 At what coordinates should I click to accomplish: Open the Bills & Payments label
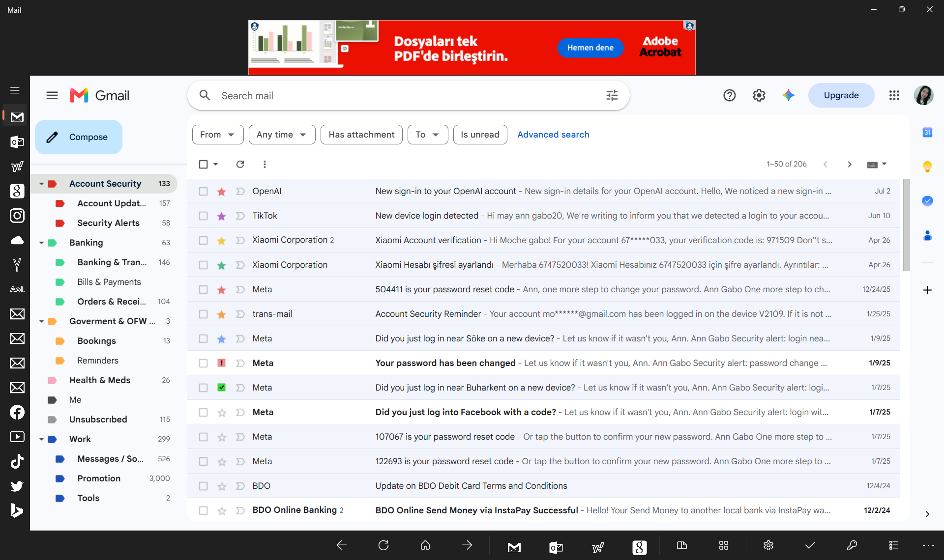click(109, 282)
